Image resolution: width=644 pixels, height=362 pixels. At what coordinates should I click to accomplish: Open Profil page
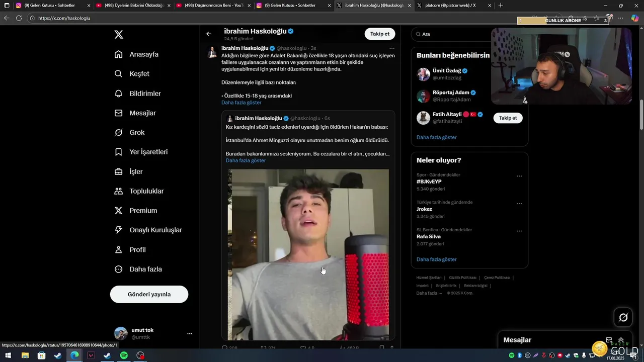click(130, 250)
